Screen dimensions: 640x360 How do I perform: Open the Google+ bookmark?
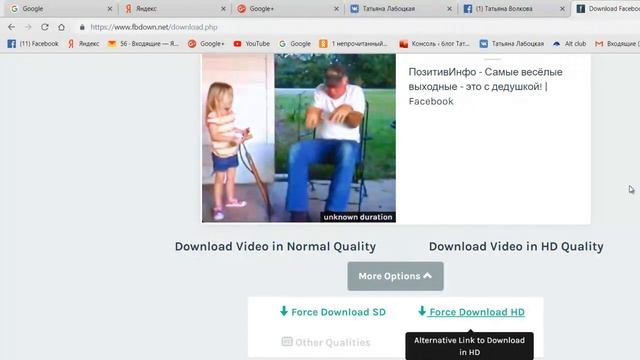[206, 44]
